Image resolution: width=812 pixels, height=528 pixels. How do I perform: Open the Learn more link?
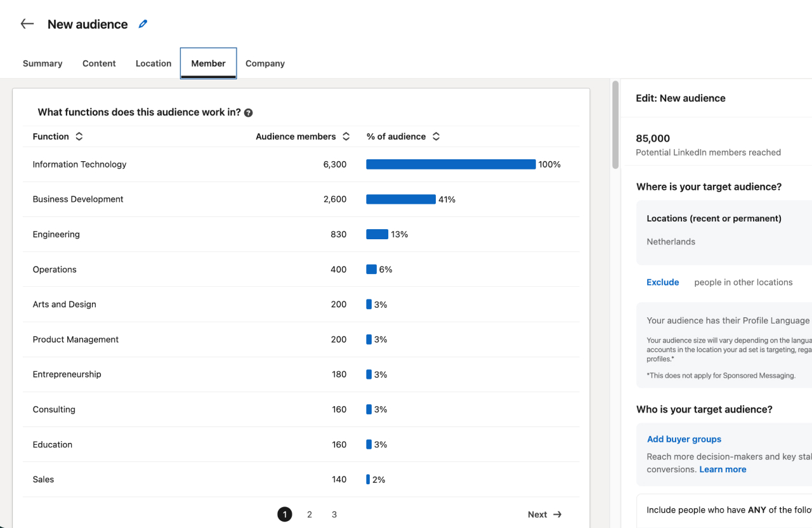(x=723, y=470)
